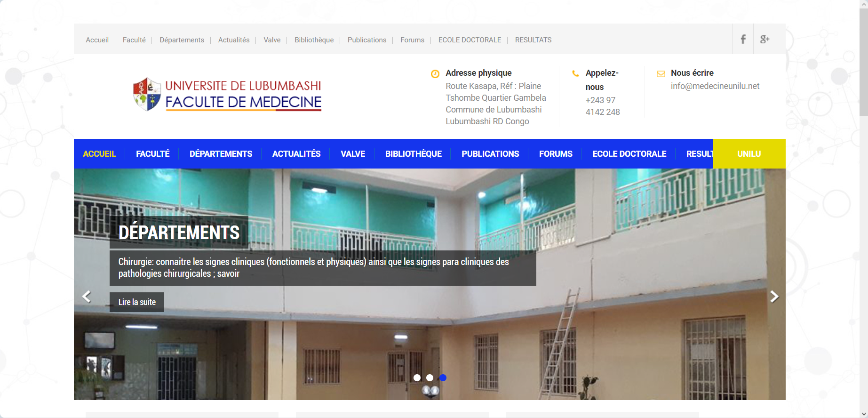Image resolution: width=868 pixels, height=418 pixels.
Task: Click the Lire la suite button
Action: (137, 302)
